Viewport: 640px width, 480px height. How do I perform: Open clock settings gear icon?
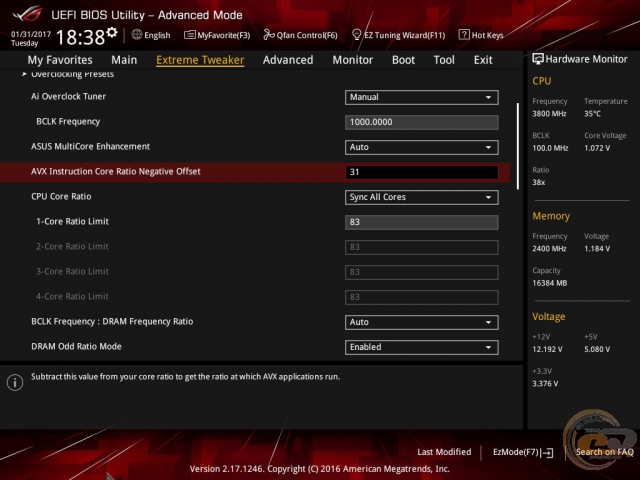coord(112,32)
